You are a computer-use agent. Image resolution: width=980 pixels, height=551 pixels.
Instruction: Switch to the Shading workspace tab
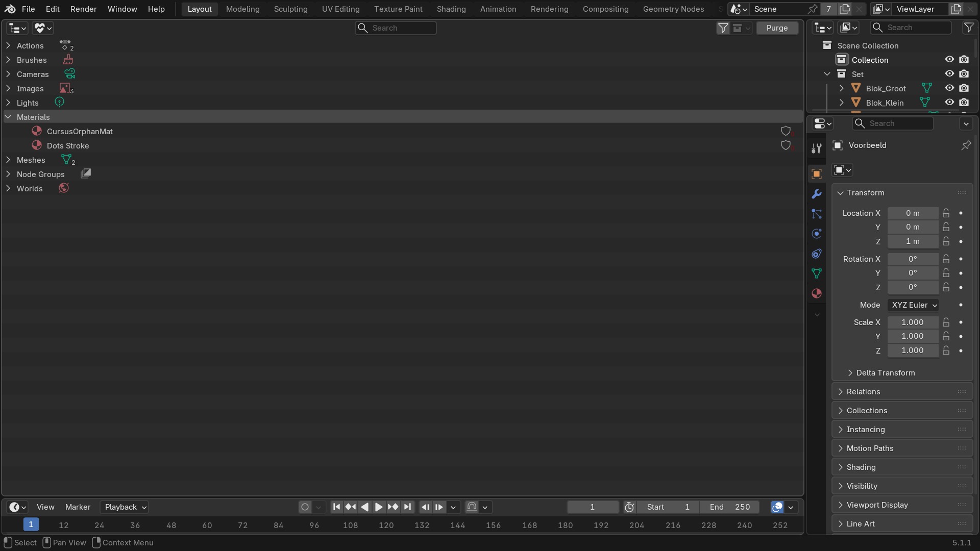[x=451, y=9]
